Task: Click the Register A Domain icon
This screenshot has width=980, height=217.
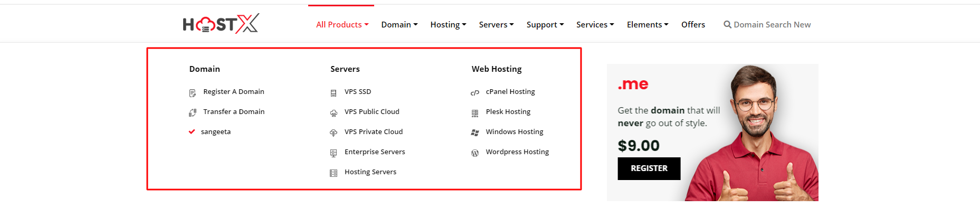Action: click(x=193, y=93)
